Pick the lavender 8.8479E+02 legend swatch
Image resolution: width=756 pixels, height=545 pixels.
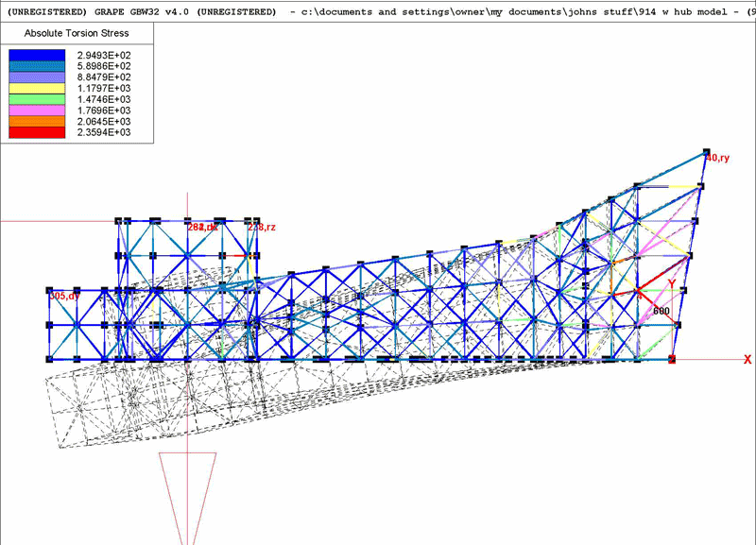click(38, 77)
